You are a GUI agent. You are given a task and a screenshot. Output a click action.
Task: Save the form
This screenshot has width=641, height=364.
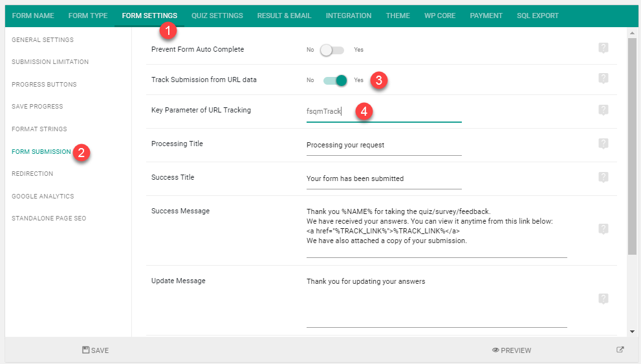(x=95, y=350)
